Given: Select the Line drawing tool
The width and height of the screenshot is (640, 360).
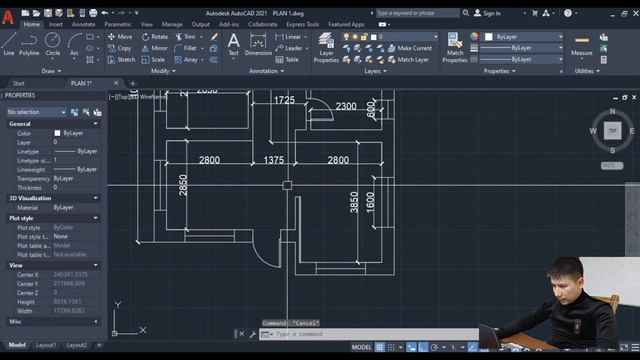Looking at the screenshot, I should coord(9,44).
